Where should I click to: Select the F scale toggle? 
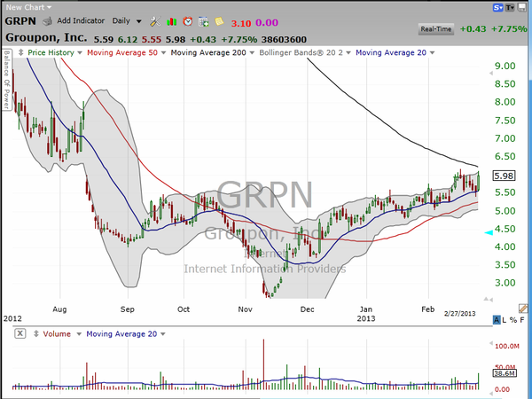click(522, 319)
